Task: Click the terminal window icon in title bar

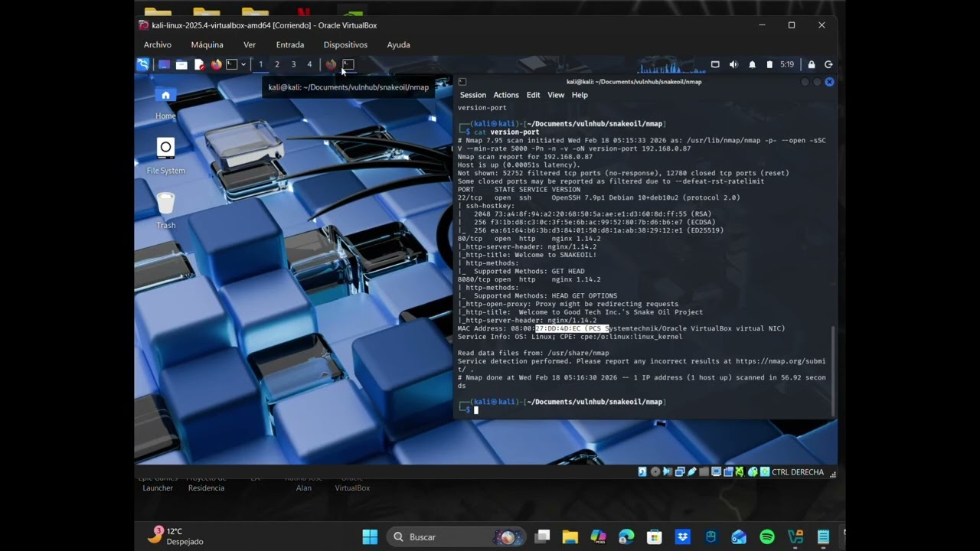Action: point(462,82)
